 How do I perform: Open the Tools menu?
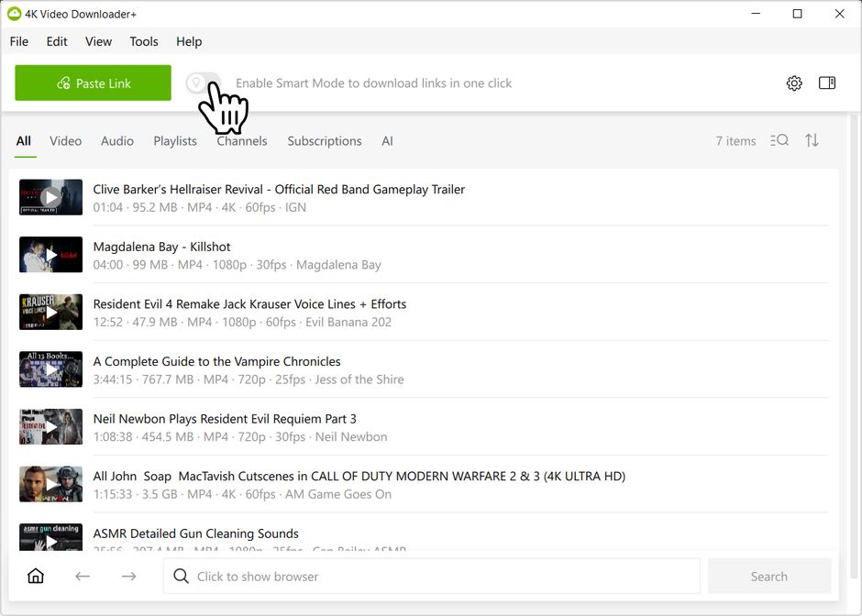coord(143,41)
